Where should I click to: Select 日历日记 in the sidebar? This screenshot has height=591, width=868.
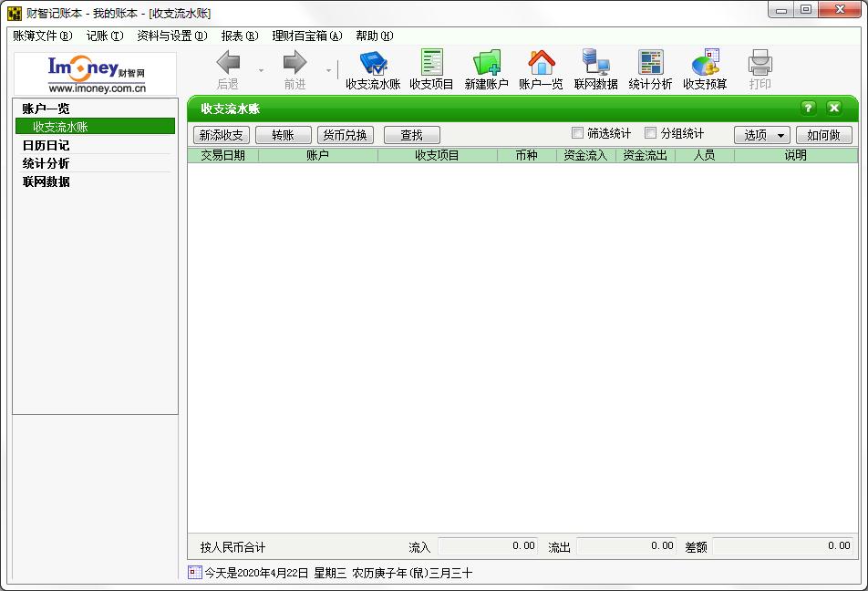tap(46, 145)
